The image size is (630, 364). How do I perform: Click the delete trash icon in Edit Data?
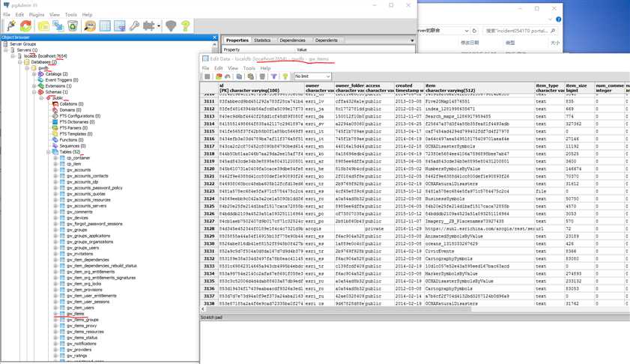click(262, 76)
